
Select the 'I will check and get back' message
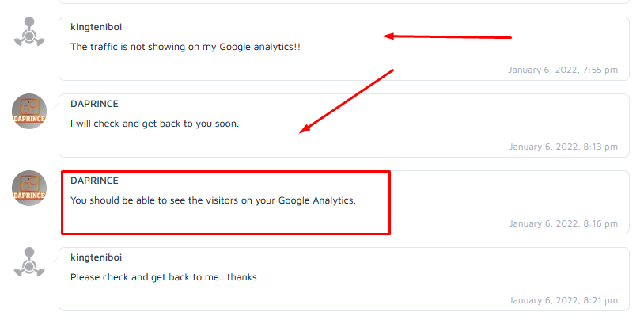154,124
